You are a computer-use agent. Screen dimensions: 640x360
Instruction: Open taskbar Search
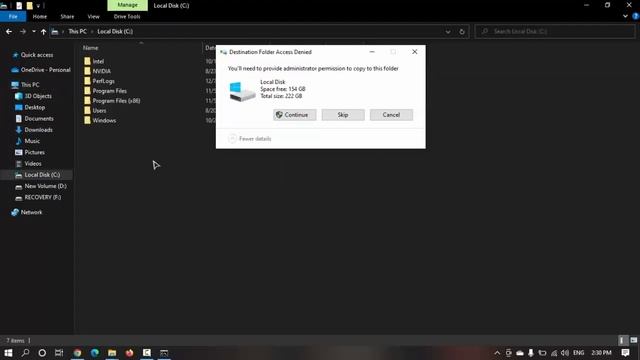[x=25, y=353]
